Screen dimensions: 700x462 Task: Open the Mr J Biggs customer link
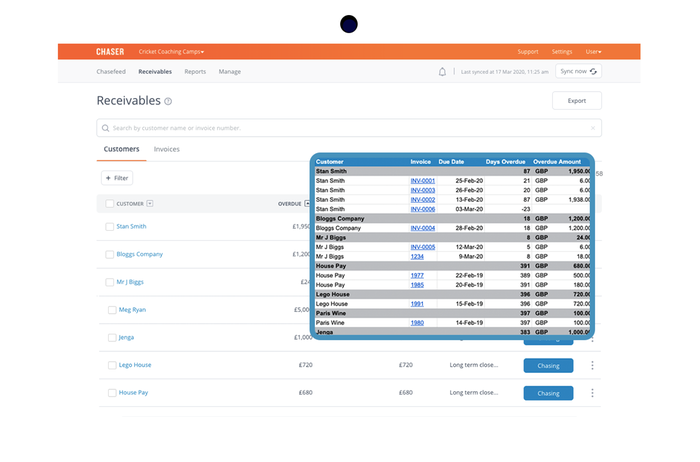pos(130,282)
